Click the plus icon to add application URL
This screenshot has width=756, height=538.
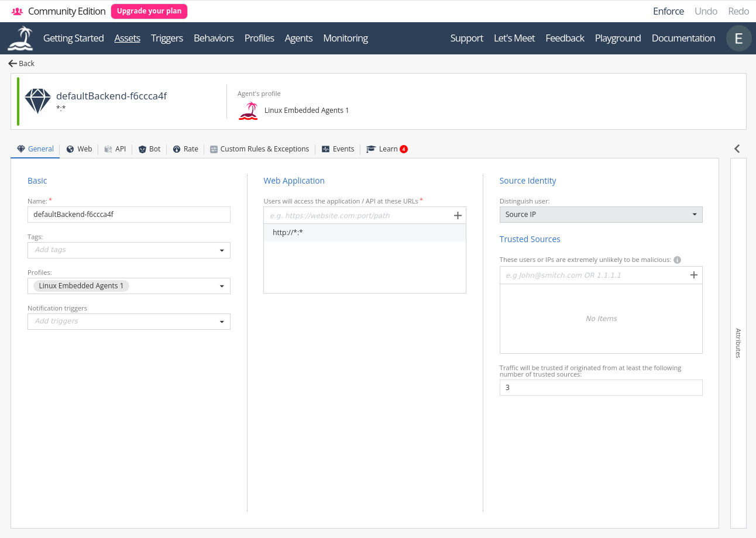458,216
